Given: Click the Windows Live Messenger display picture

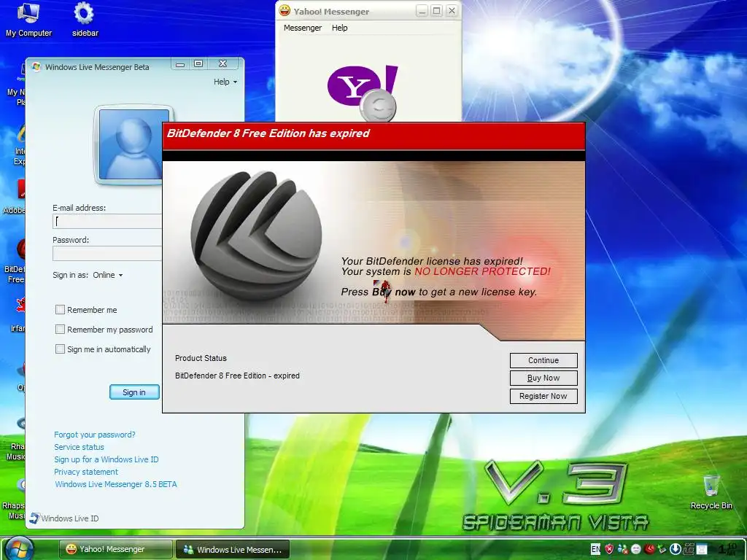Looking at the screenshot, I should coord(134,144).
